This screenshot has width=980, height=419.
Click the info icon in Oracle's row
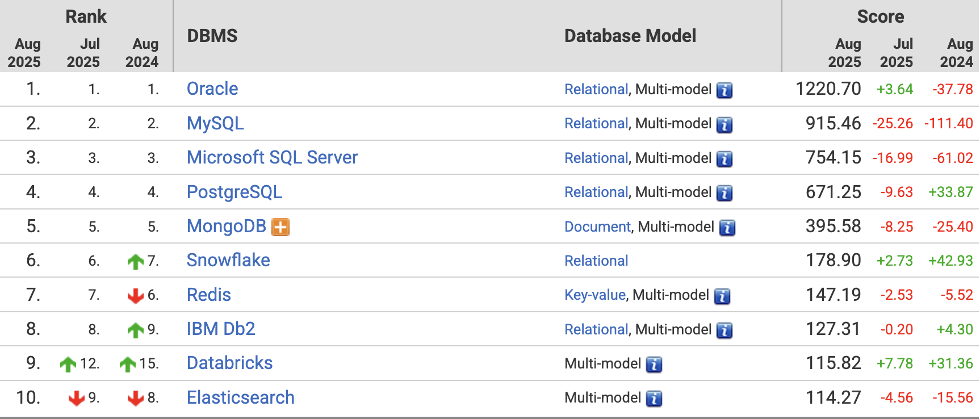pos(724,90)
